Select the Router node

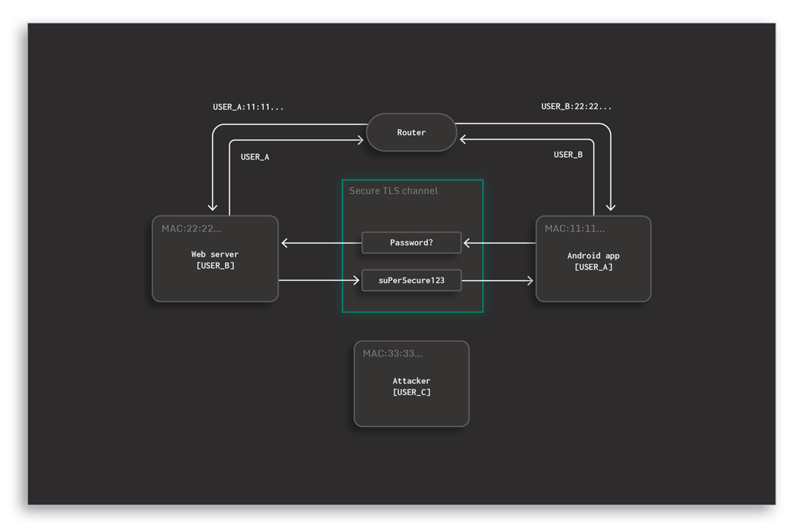pyautogui.click(x=411, y=133)
